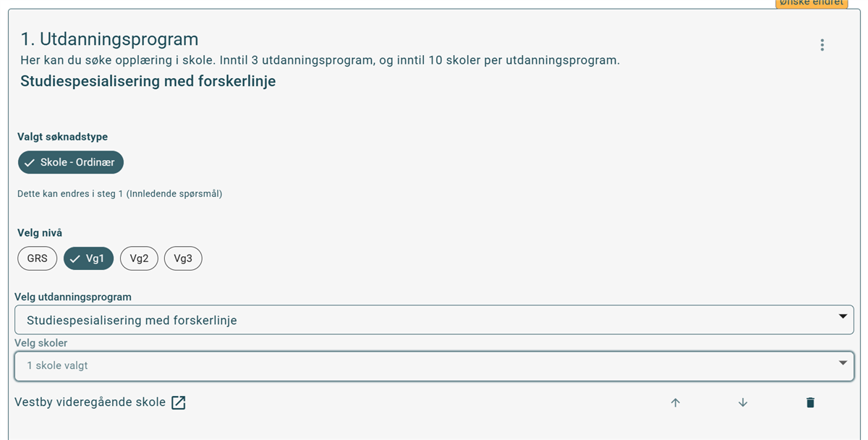
Task: Click the '1. Utdanningsprogram' heading
Action: tap(109, 39)
